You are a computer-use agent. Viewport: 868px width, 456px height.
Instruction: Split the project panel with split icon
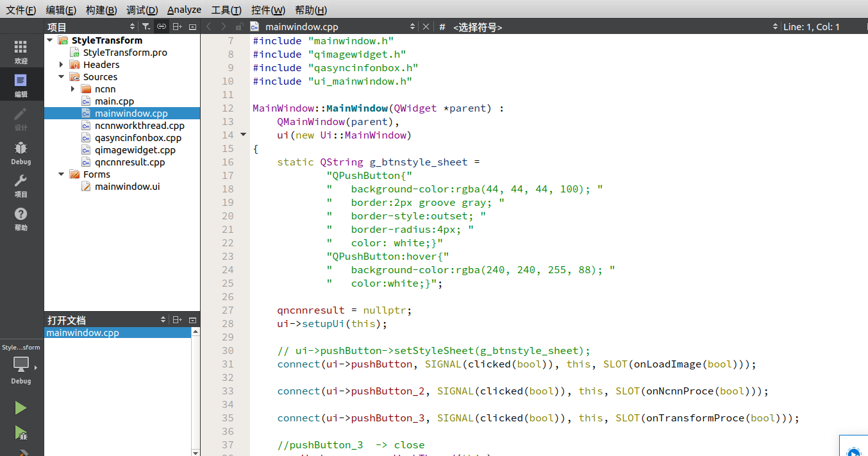point(177,26)
